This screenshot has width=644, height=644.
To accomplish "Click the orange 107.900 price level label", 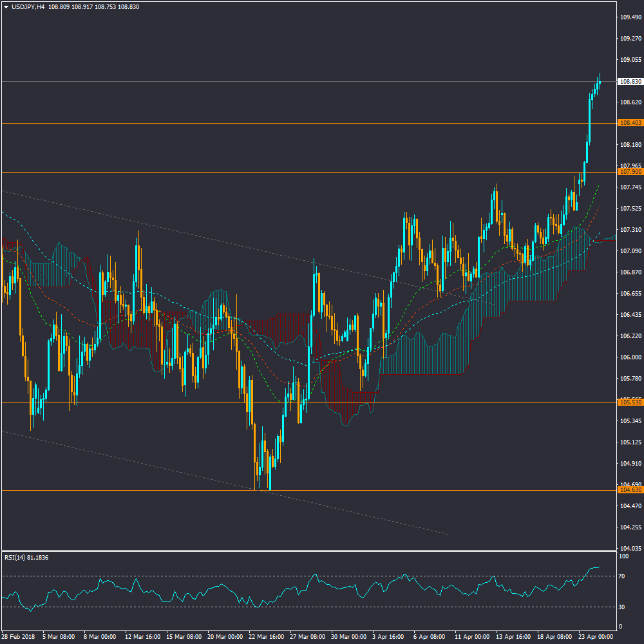I will pyautogui.click(x=630, y=172).
